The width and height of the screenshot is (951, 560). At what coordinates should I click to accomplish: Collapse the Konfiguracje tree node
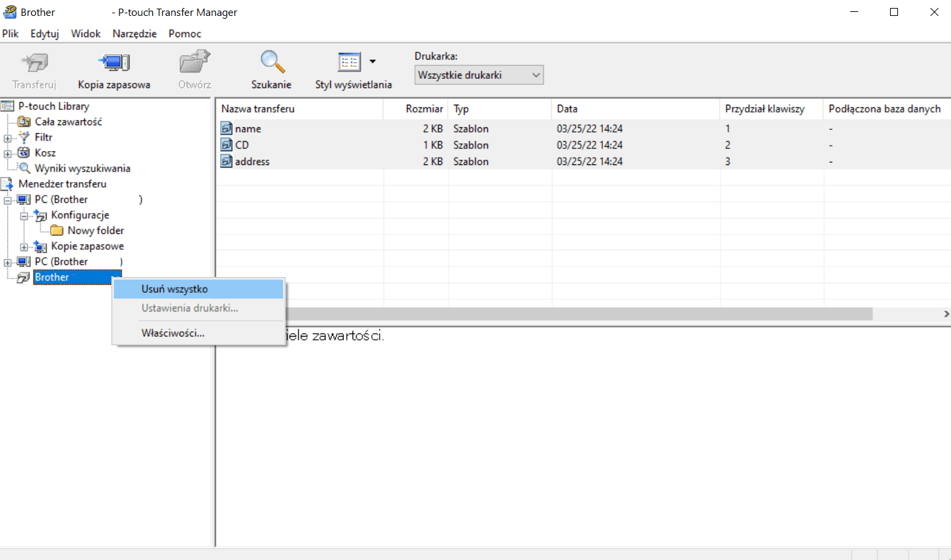(x=24, y=215)
